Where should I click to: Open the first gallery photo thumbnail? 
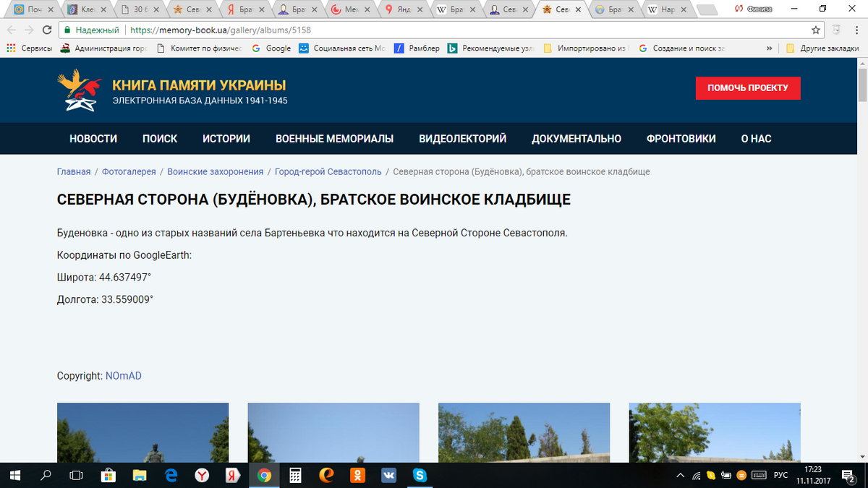pos(142,432)
